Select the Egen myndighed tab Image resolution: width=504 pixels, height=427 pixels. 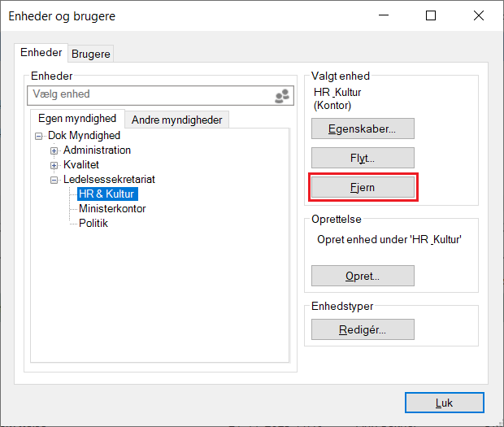pyautogui.click(x=77, y=119)
